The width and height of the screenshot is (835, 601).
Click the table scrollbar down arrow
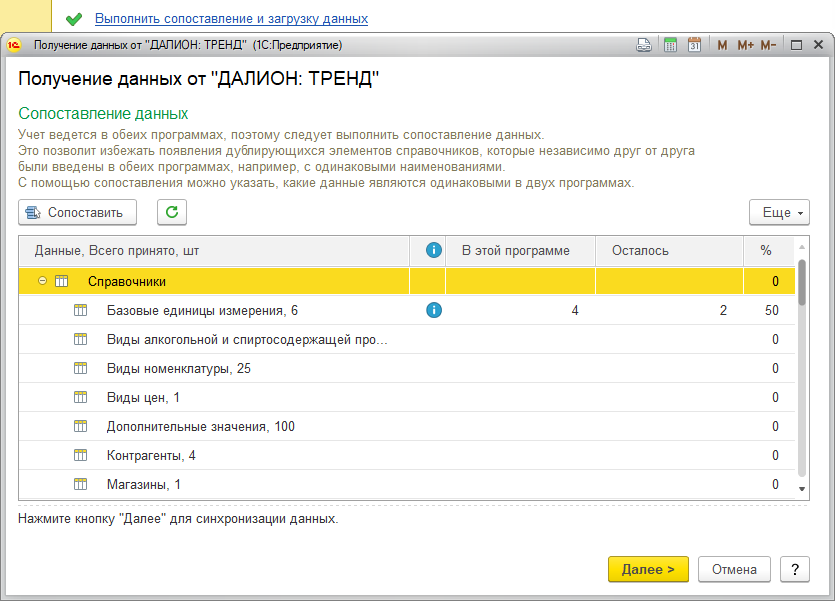802,489
